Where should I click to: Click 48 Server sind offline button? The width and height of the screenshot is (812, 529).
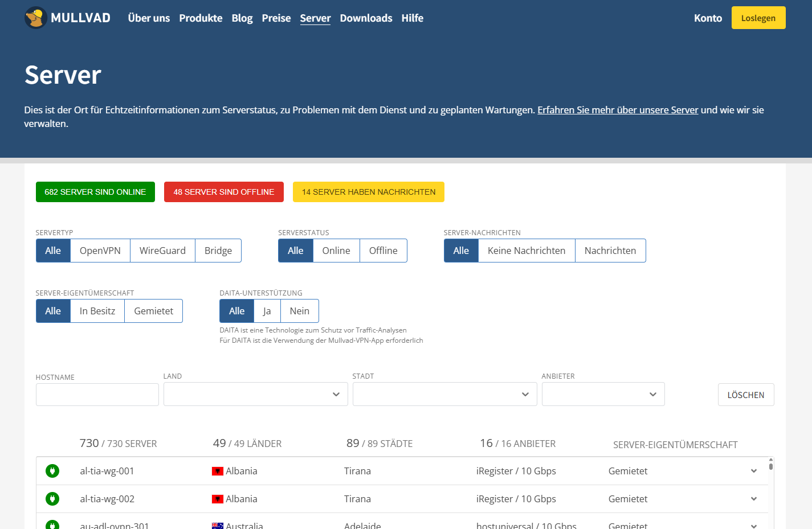coord(224,192)
